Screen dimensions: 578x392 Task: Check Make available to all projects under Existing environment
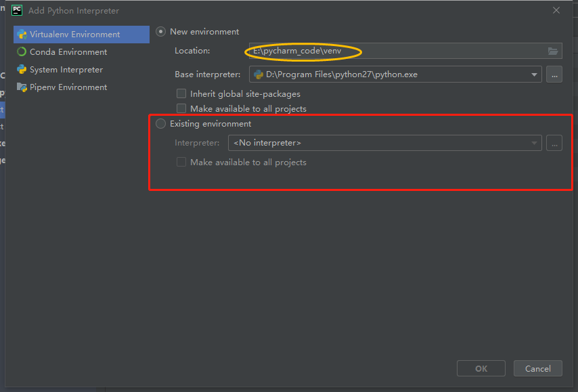(x=181, y=162)
